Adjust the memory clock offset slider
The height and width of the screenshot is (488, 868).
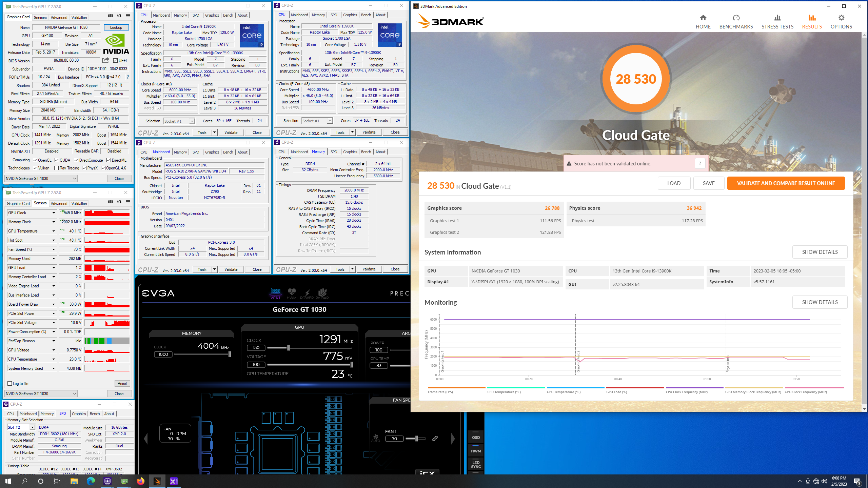230,354
